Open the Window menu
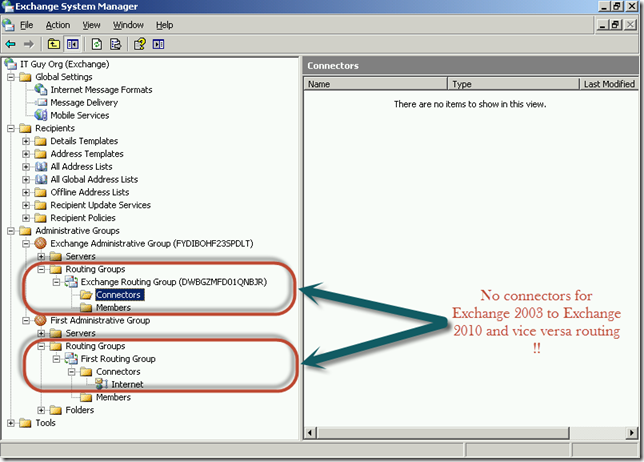This screenshot has width=644, height=462. click(128, 25)
